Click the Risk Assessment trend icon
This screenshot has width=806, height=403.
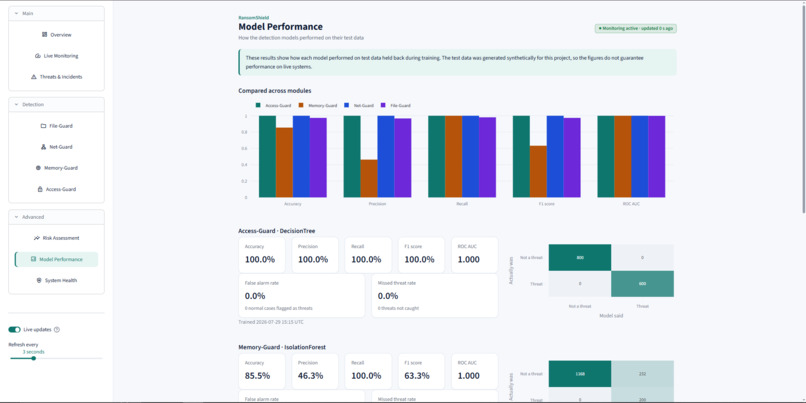coord(36,238)
